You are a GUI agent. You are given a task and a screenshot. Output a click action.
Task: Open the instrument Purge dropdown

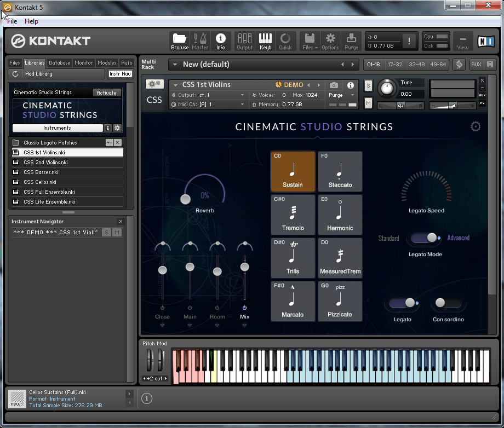[x=352, y=95]
